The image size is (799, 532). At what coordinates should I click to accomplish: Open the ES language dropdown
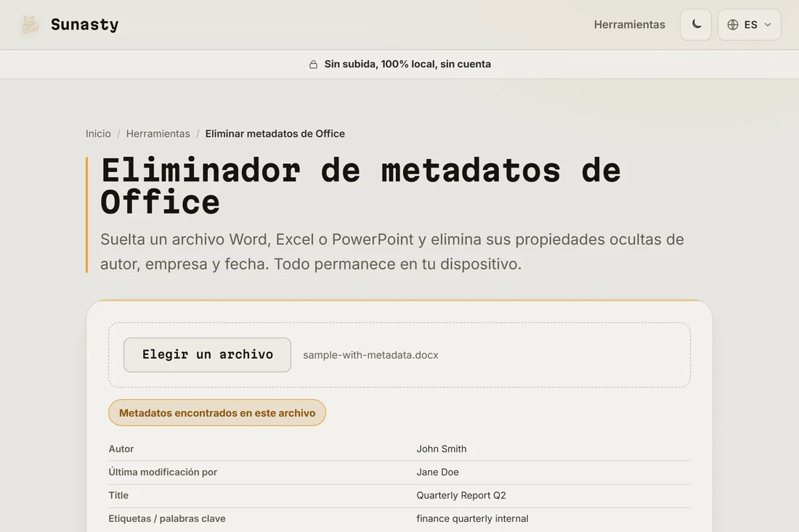point(749,25)
